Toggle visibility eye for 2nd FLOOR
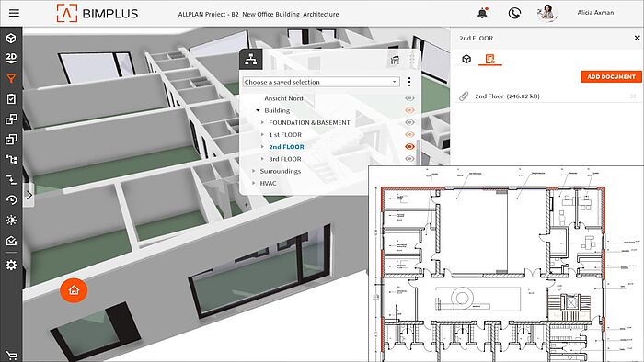The image size is (644, 362). point(409,146)
